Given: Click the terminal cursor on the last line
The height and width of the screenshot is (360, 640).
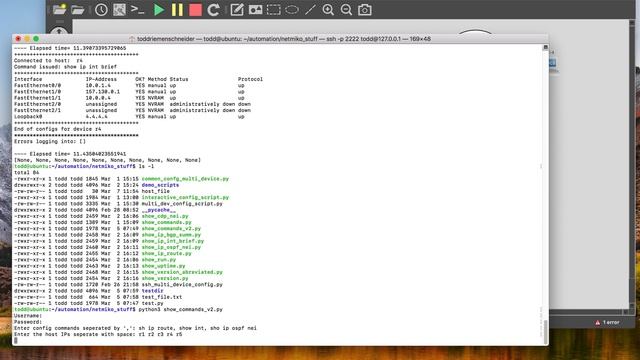Looking at the screenshot, I should pos(16,340).
